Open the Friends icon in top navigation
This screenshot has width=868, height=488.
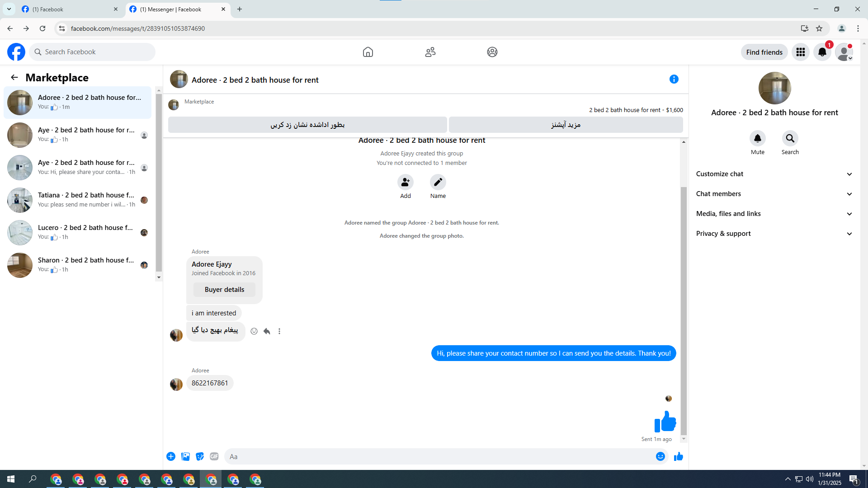point(430,52)
